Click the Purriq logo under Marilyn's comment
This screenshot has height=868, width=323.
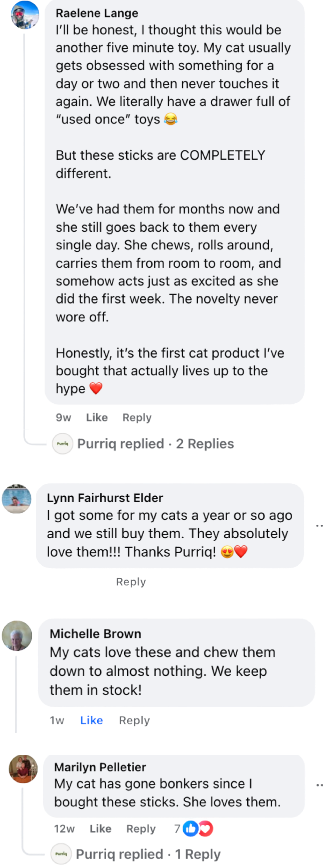click(61, 854)
